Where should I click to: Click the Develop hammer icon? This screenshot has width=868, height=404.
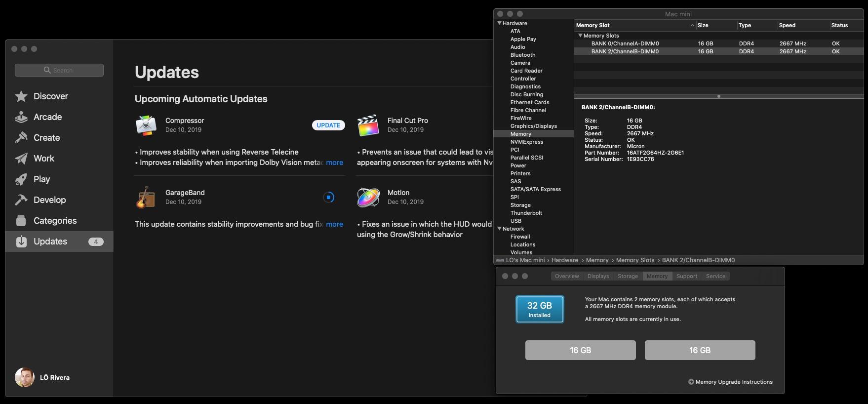(21, 200)
